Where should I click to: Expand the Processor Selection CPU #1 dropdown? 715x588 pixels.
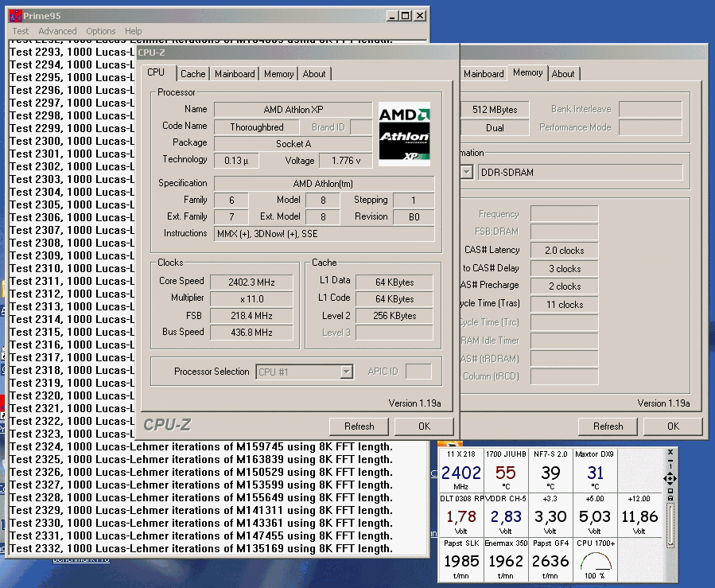tap(347, 372)
